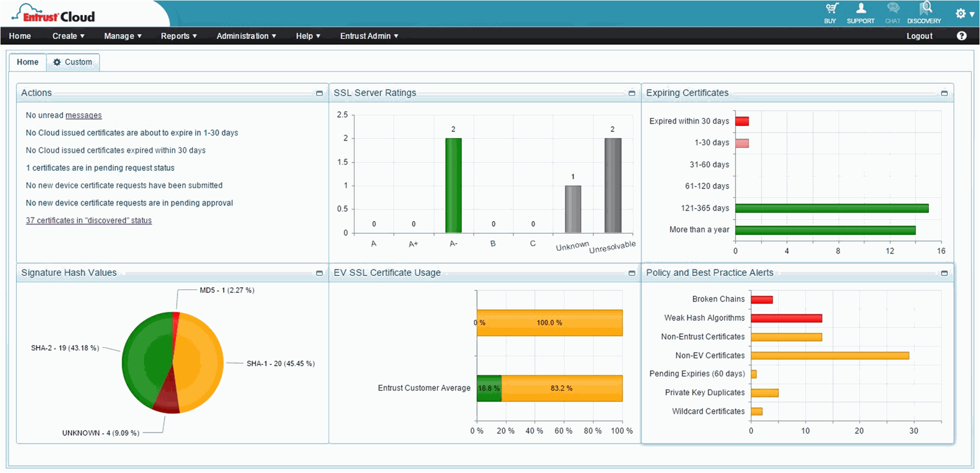Open the Manage dropdown menu

(122, 36)
